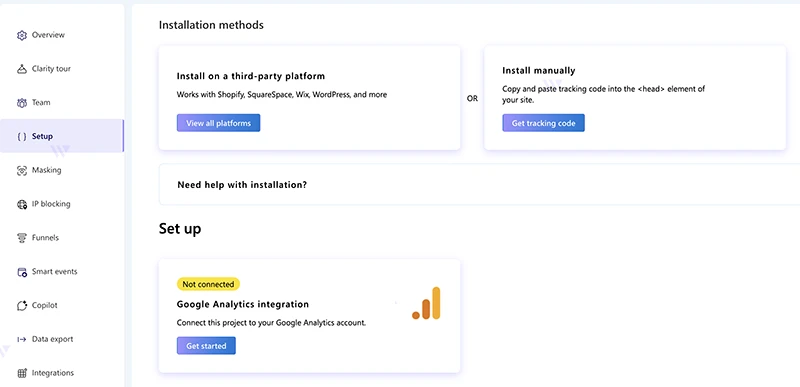This screenshot has height=387, width=800.
Task: Click the Overview gear icon
Action: coord(21,35)
